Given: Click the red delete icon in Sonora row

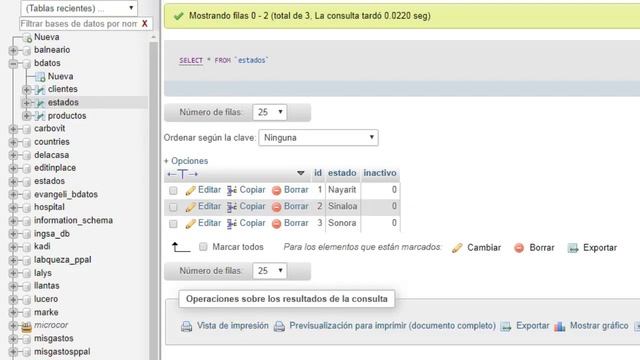Looking at the screenshot, I should pos(276,224).
